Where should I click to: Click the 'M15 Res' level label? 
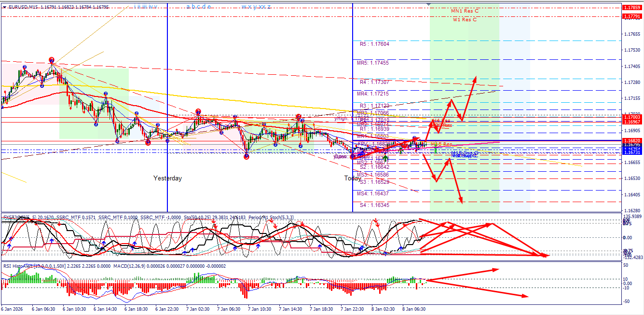(441, 144)
